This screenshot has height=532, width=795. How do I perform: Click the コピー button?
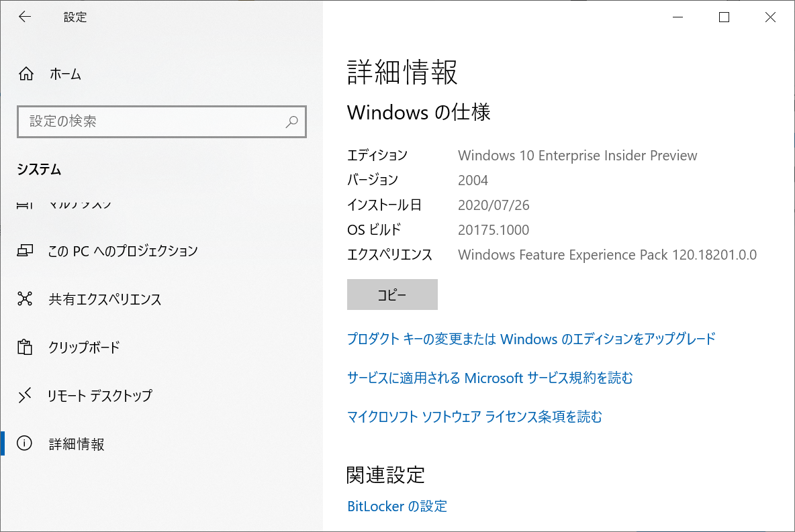[x=392, y=295]
